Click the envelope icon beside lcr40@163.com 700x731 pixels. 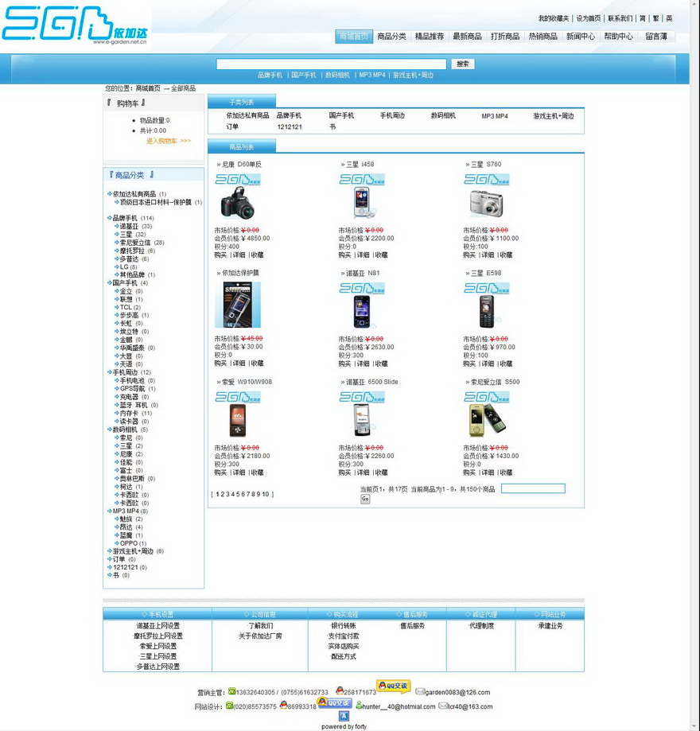[443, 706]
